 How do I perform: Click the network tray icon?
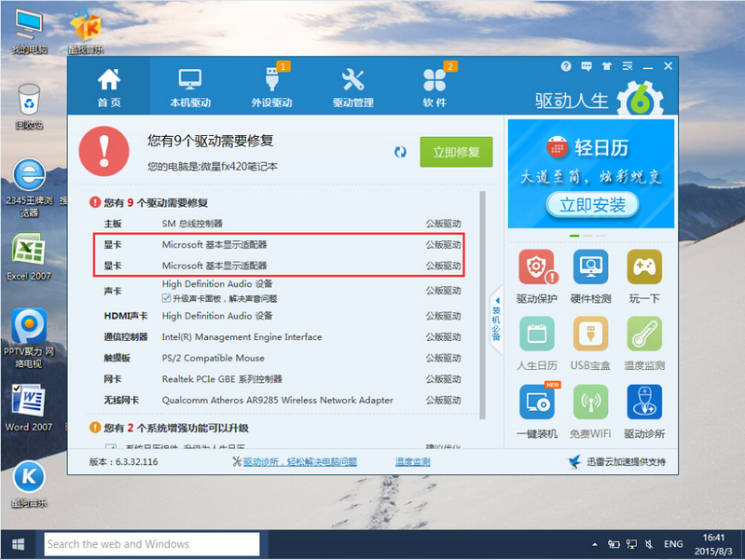[631, 544]
